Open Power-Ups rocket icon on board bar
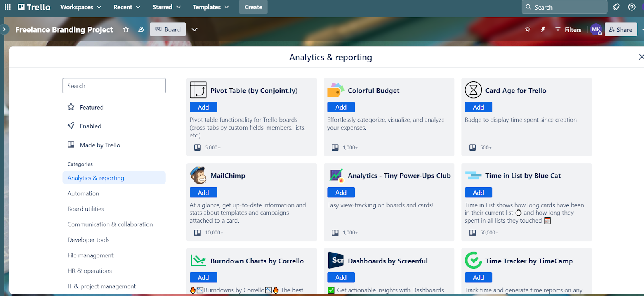Viewport: 644px width, 296px height. tap(528, 29)
